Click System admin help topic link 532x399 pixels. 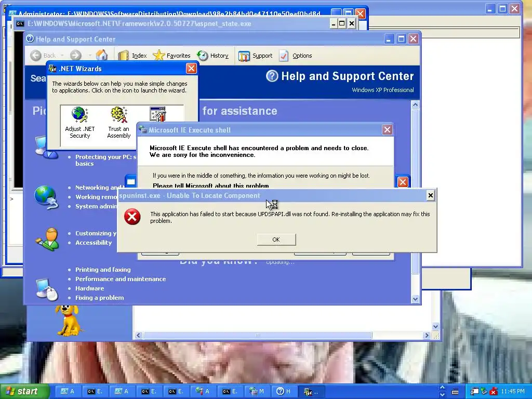96,206
